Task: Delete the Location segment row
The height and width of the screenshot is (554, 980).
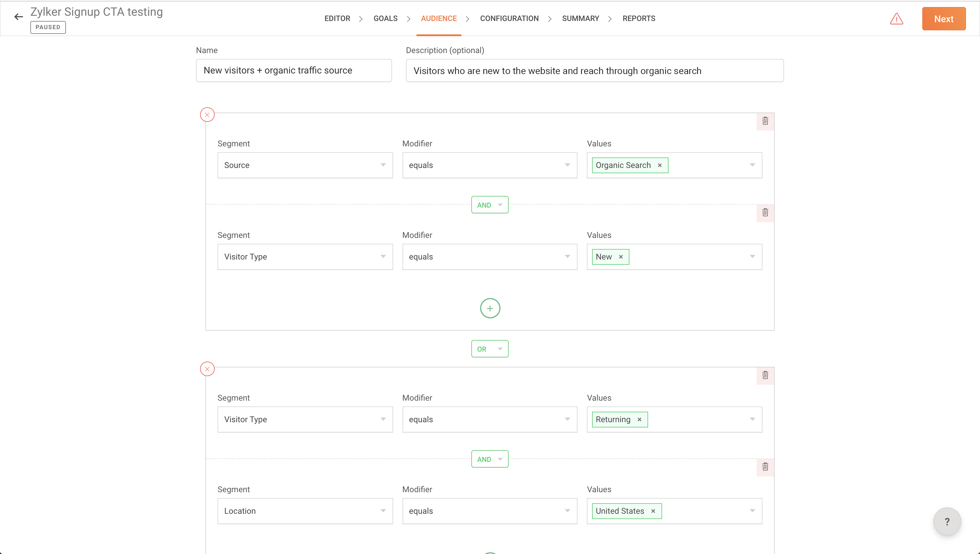Action: coord(765,467)
